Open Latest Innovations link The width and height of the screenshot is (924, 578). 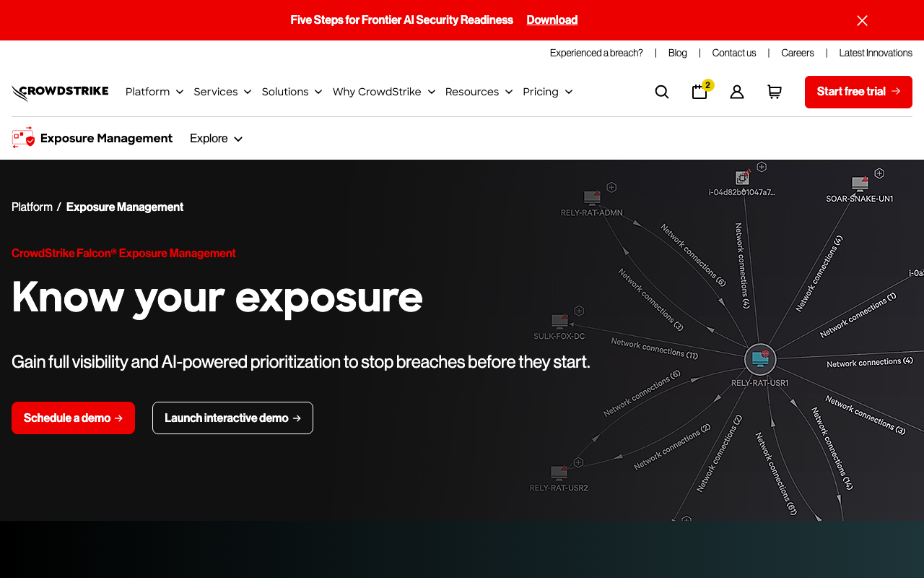click(x=876, y=53)
